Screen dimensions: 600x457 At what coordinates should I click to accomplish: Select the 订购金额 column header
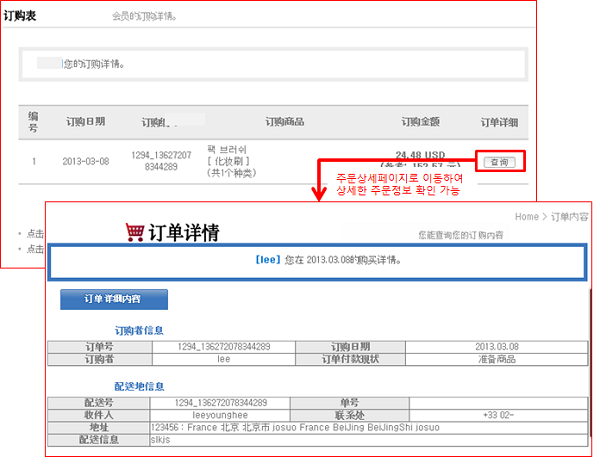tap(420, 122)
